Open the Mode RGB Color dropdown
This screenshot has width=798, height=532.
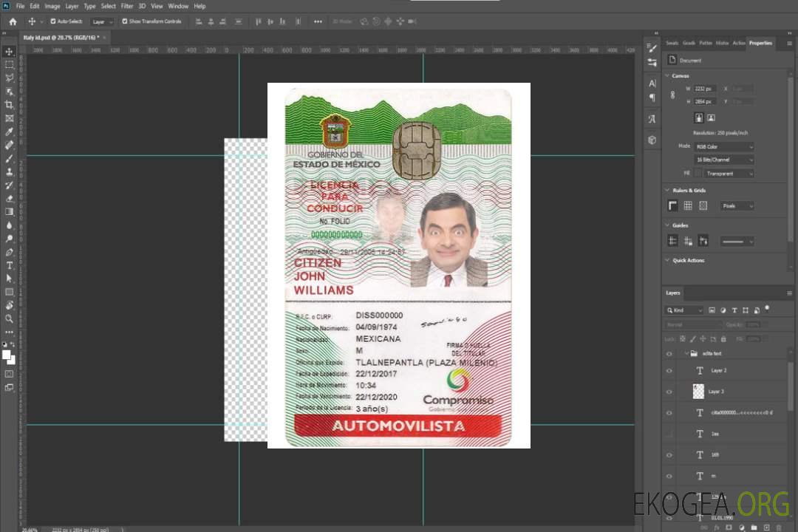[723, 146]
